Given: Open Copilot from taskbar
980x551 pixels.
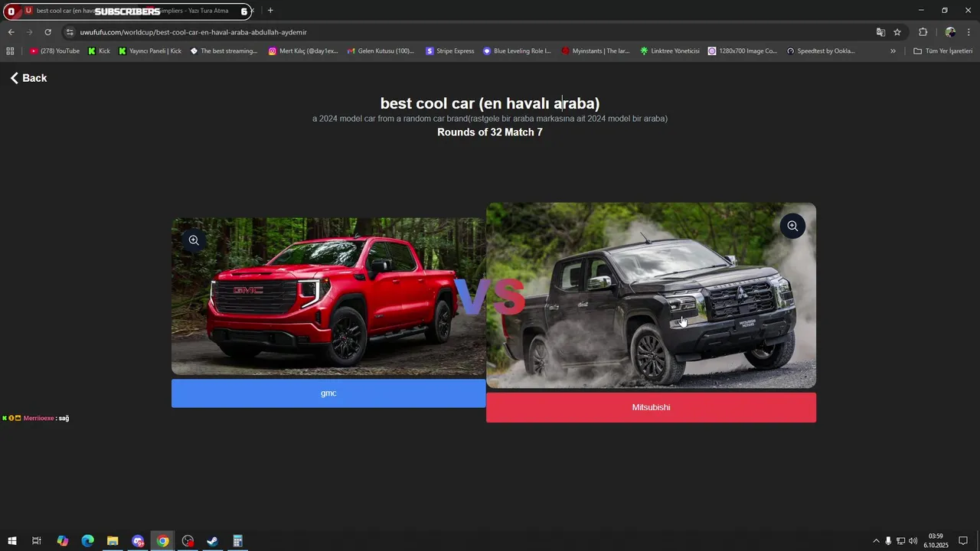Looking at the screenshot, I should (63, 541).
